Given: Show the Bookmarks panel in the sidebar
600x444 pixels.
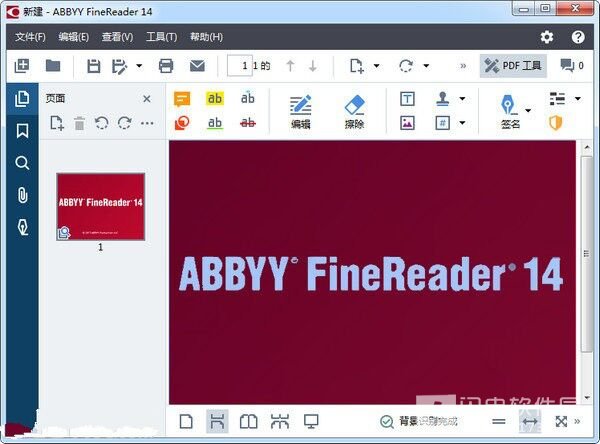Looking at the screenshot, I should [x=22, y=131].
